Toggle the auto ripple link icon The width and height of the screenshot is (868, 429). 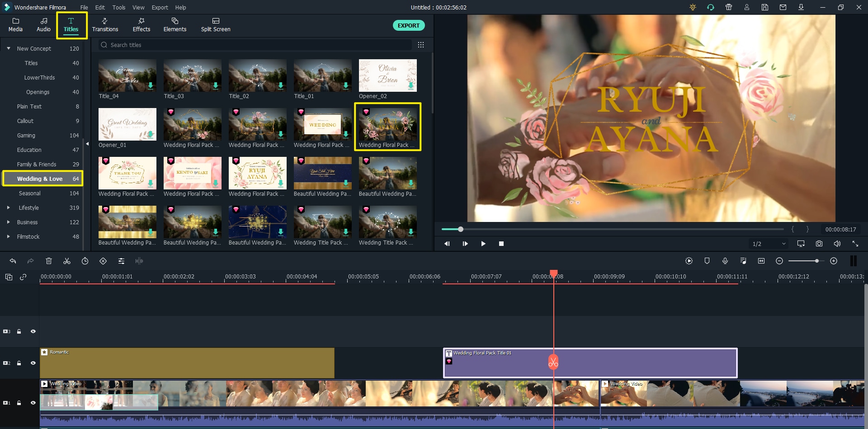click(x=23, y=277)
